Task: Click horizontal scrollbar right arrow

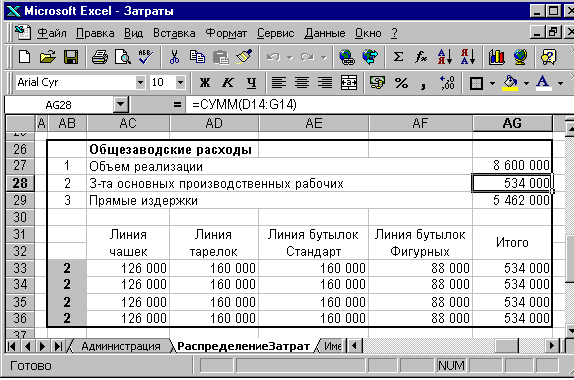Action: 552,346
